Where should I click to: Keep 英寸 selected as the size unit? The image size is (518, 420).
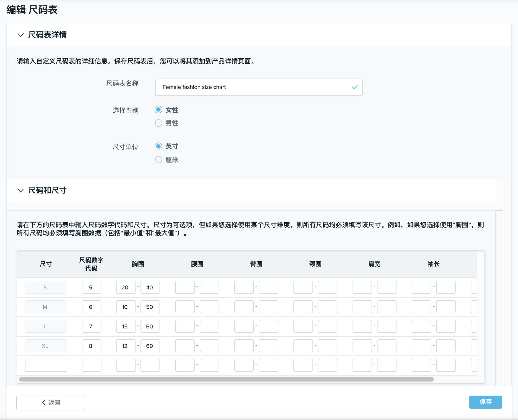159,146
